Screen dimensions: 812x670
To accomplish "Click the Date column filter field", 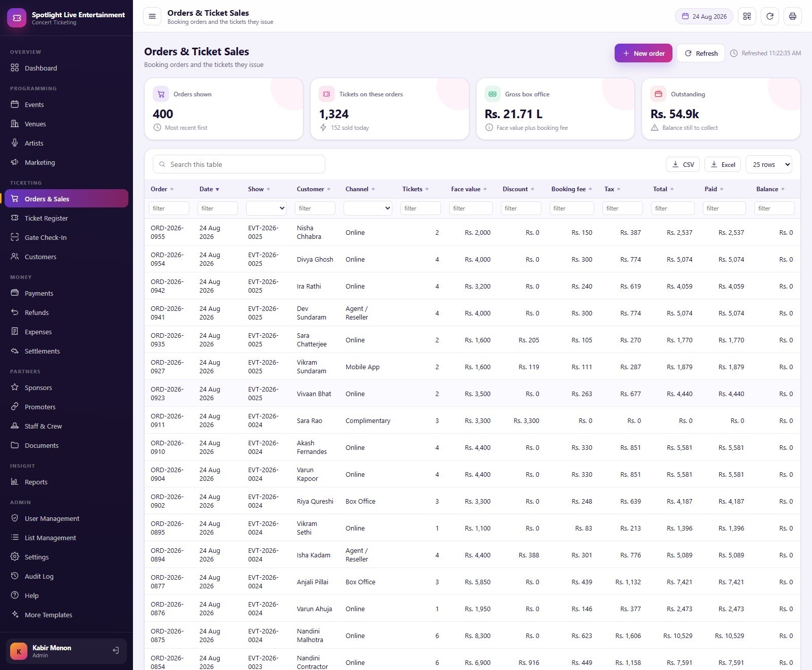I will [218, 208].
